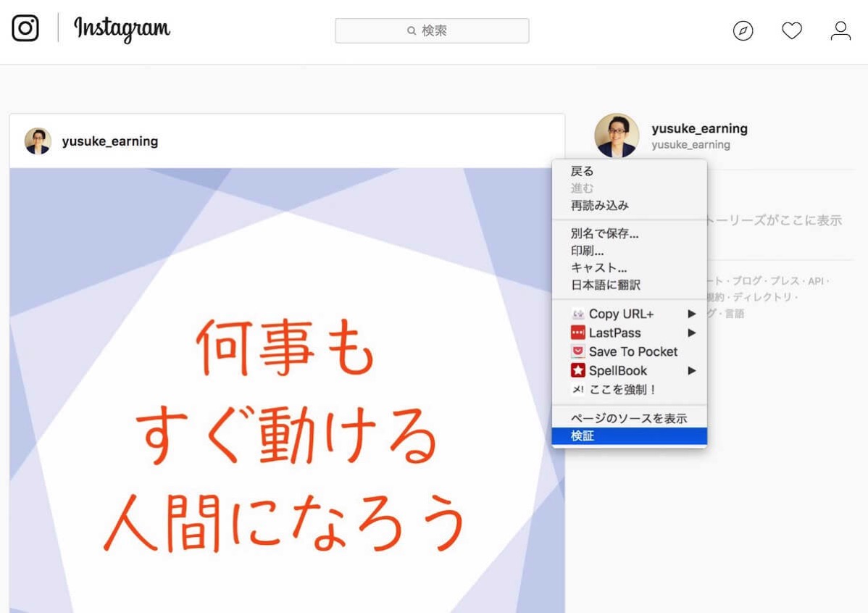Click the Copy URL+ extension icon
The height and width of the screenshot is (613, 868).
pyautogui.click(x=577, y=314)
